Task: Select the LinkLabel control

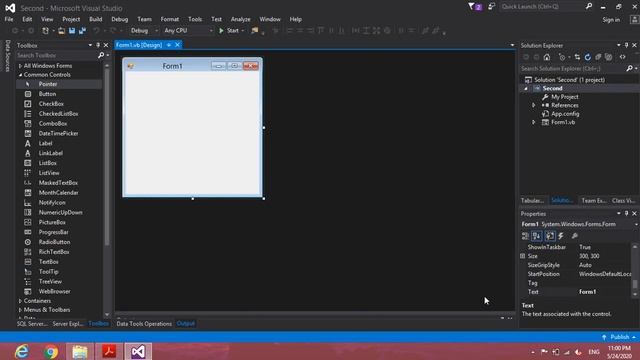Action: click(x=51, y=153)
